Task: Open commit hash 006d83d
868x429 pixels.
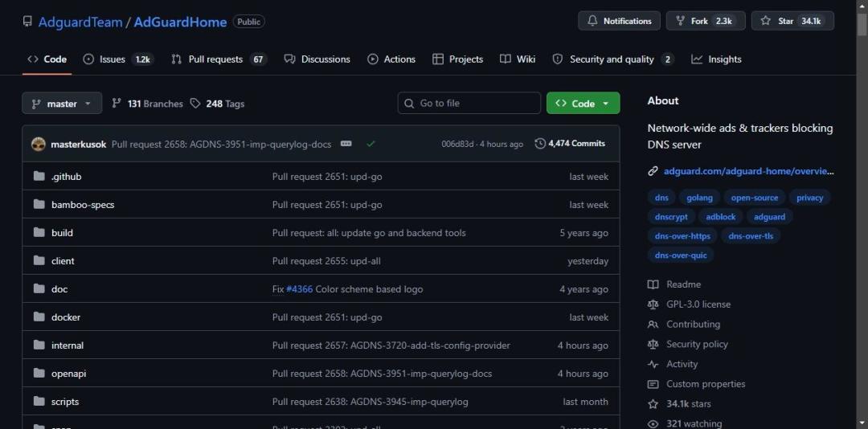Action: 457,144
